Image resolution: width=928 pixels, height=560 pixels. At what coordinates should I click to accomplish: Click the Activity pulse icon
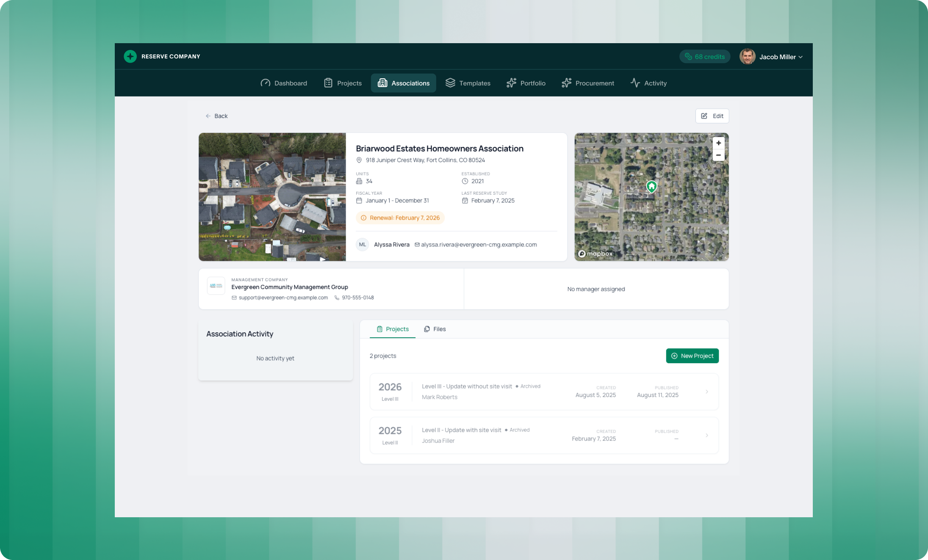[635, 83]
